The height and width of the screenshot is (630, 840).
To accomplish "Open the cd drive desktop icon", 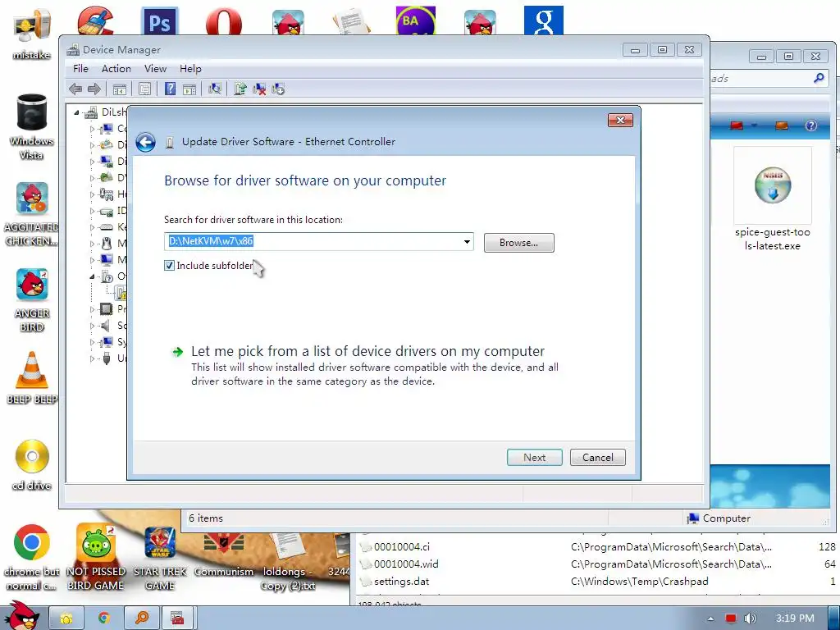I will point(32,464).
